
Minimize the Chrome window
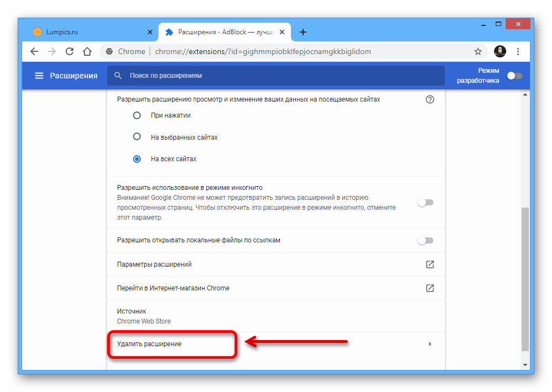pos(484,24)
